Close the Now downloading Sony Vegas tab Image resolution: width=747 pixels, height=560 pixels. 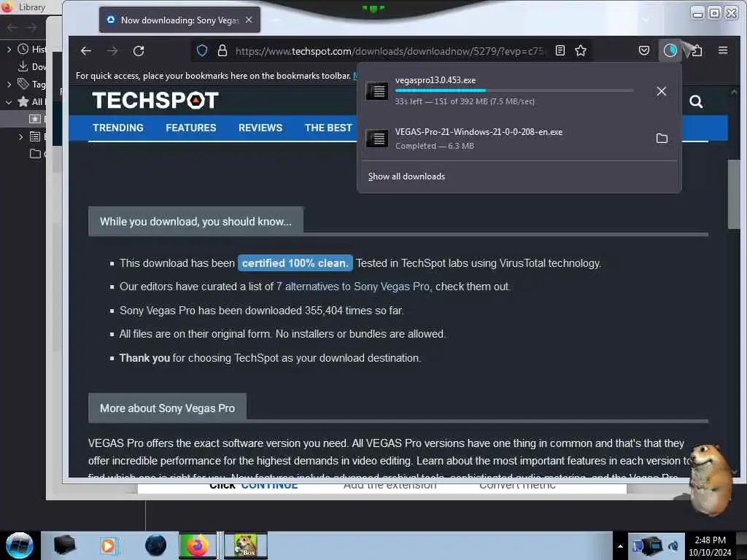click(x=249, y=20)
